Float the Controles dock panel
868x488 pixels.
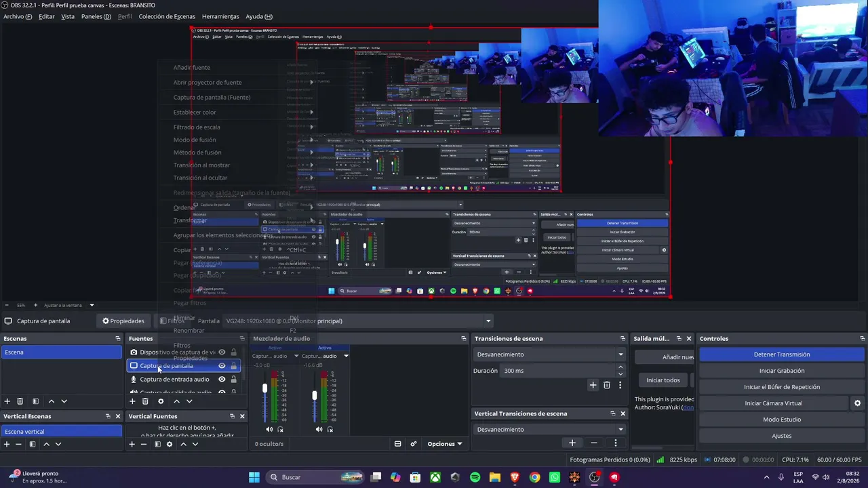pos(862,338)
